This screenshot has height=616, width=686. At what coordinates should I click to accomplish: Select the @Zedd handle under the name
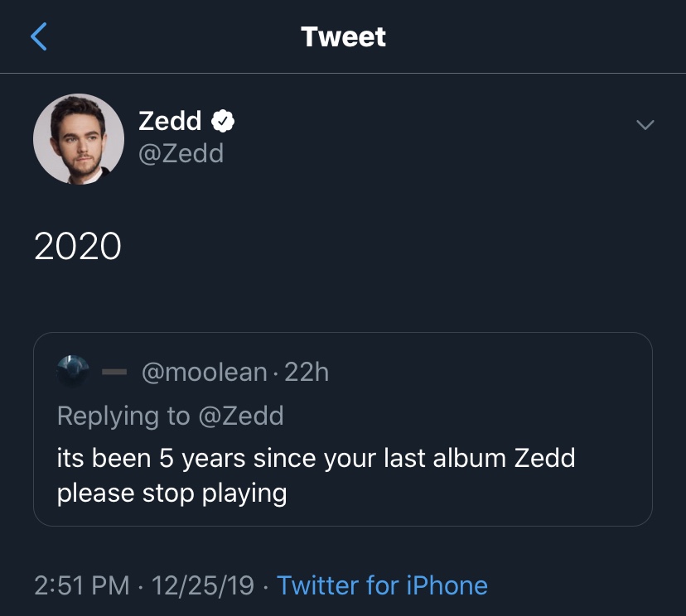pyautogui.click(x=181, y=153)
